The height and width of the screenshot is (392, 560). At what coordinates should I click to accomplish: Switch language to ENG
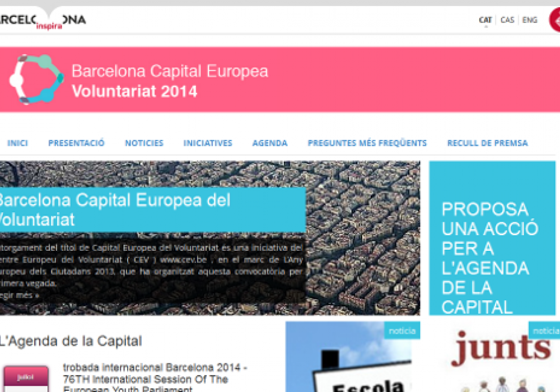tap(530, 20)
